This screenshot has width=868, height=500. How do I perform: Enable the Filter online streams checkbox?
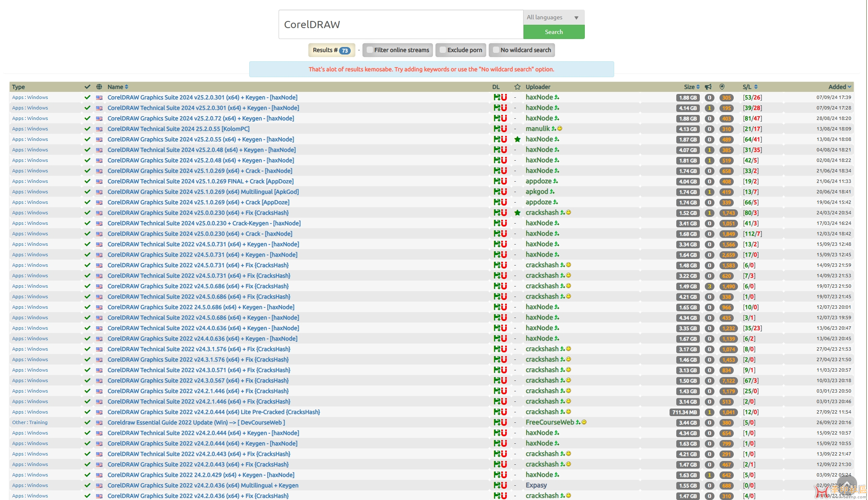[x=370, y=50]
